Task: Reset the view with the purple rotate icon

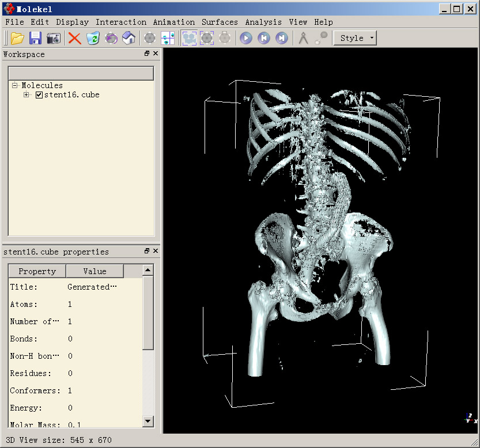Action: pyautogui.click(x=111, y=38)
